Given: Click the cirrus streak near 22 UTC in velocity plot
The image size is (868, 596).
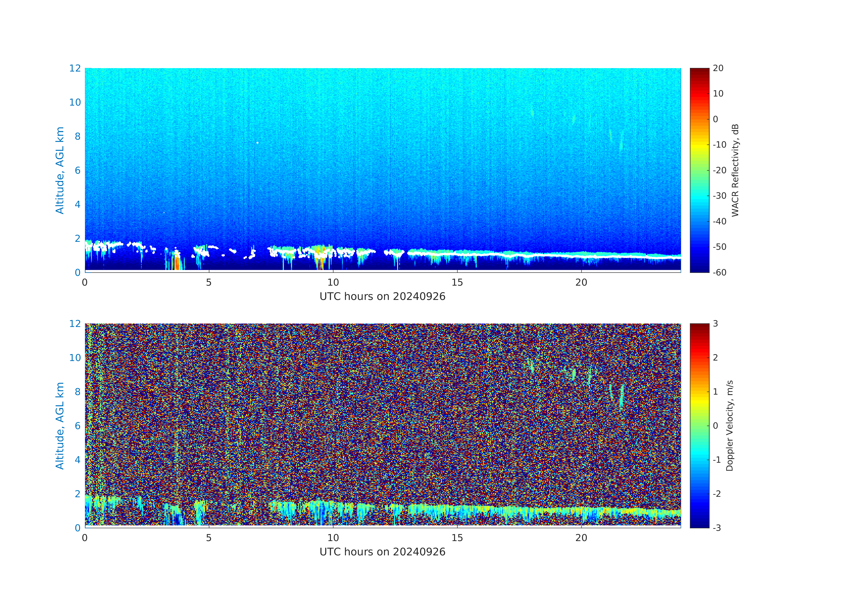Looking at the screenshot, I should [x=622, y=396].
